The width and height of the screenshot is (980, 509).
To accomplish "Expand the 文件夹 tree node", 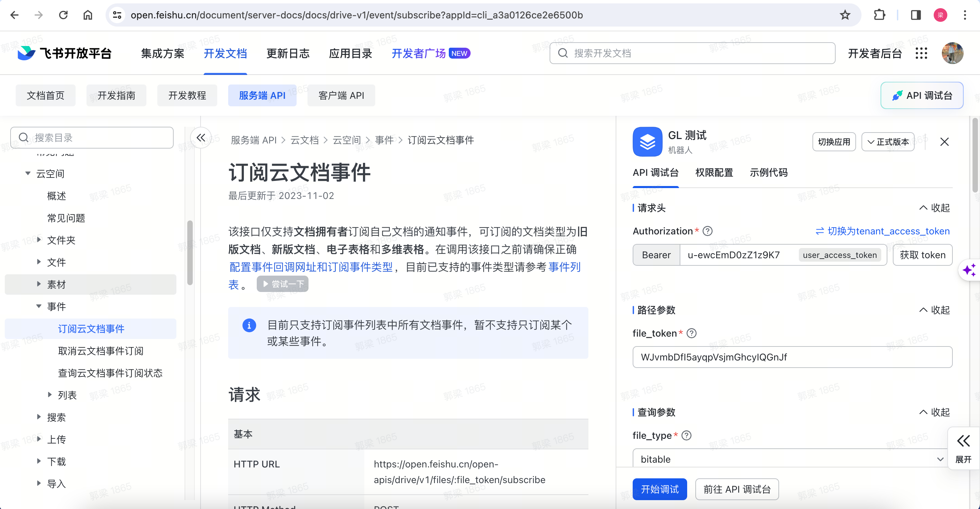I will 39,240.
